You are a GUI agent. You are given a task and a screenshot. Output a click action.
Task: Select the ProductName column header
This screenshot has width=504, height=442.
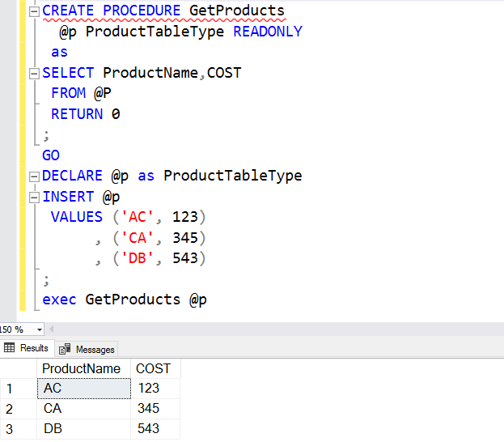[81, 368]
